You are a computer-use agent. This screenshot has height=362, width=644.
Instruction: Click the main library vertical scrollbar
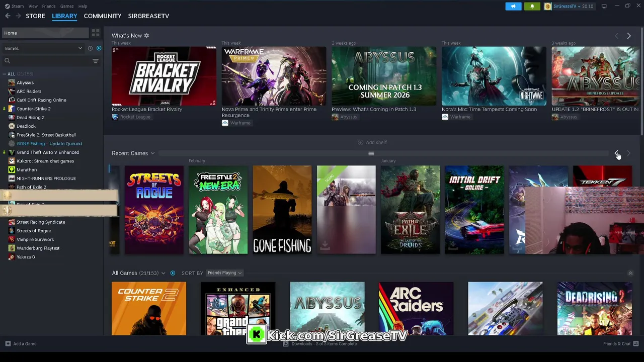(x=641, y=80)
